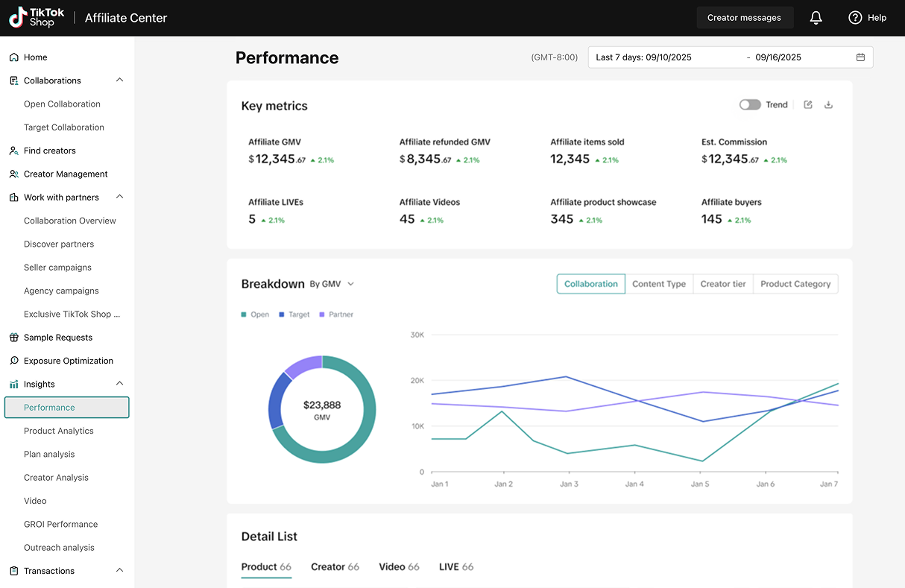Open the calendar icon in date range
Viewport: 905px width, 588px height.
(860, 57)
